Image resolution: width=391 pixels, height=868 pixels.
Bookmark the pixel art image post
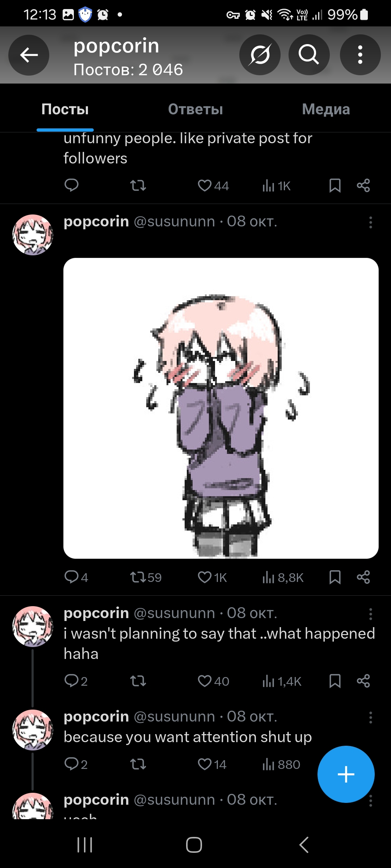tap(335, 577)
